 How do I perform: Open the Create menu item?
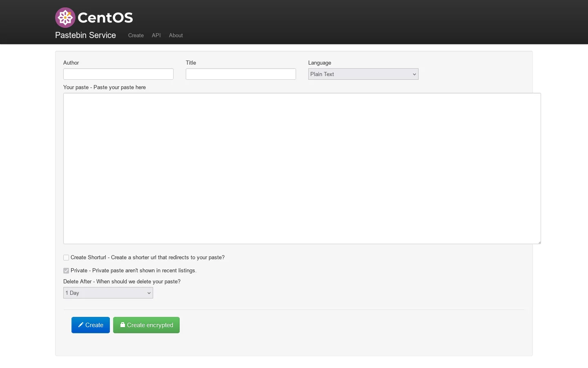click(x=136, y=35)
